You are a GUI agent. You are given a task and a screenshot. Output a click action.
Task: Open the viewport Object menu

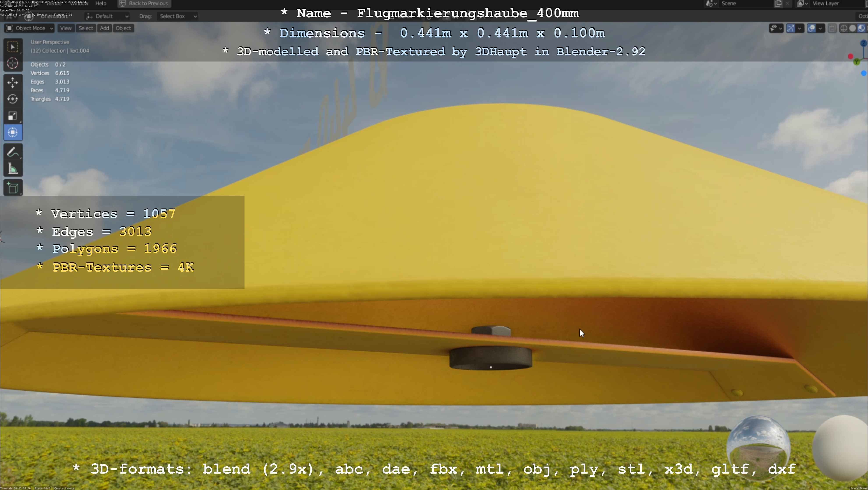pyautogui.click(x=123, y=28)
